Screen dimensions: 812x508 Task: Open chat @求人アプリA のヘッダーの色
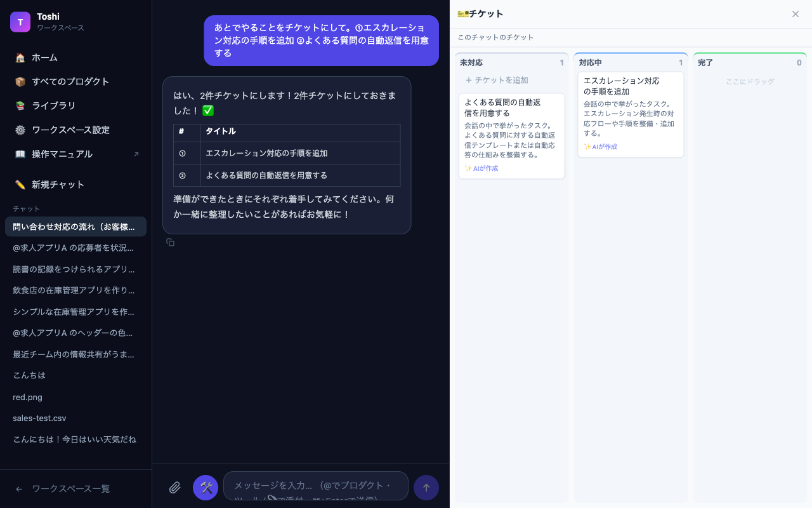click(76, 333)
